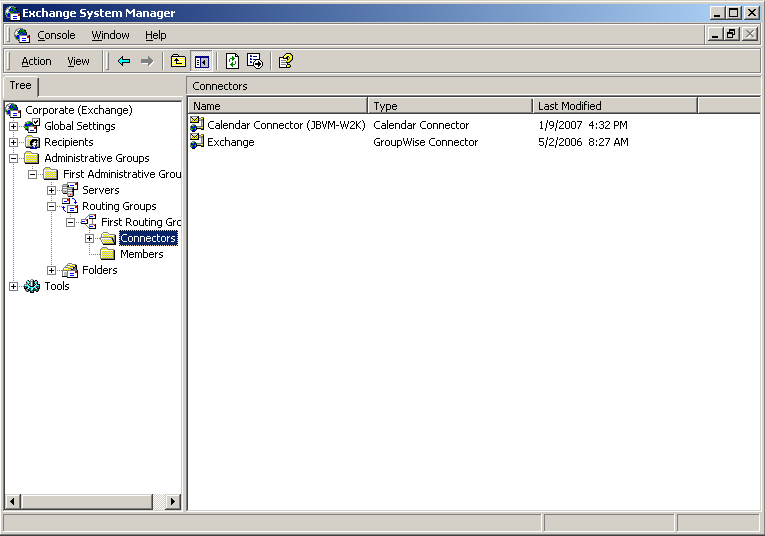The height and width of the screenshot is (536, 765).
Task: Click the Exchange GroupWise connector icon
Action: tap(197, 142)
